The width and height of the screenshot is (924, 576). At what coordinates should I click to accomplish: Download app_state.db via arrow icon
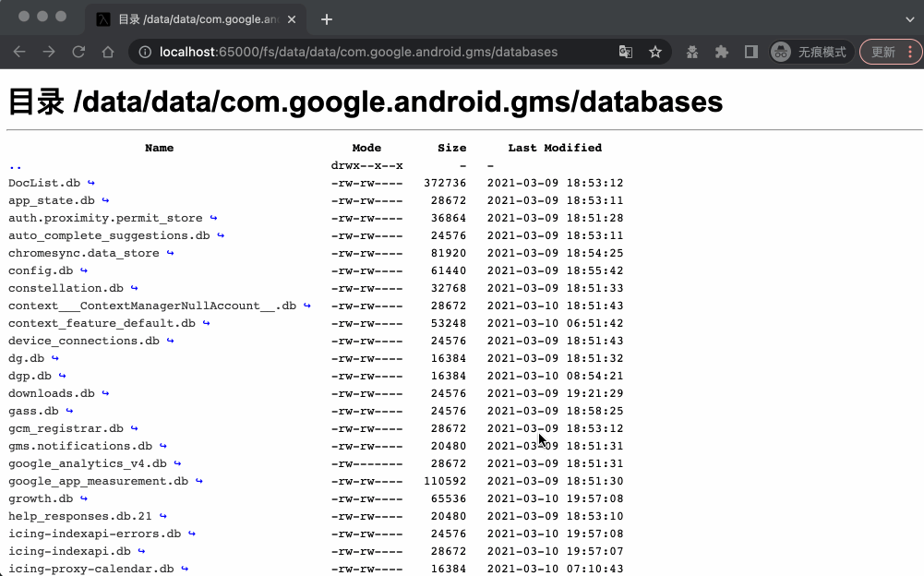coord(105,200)
